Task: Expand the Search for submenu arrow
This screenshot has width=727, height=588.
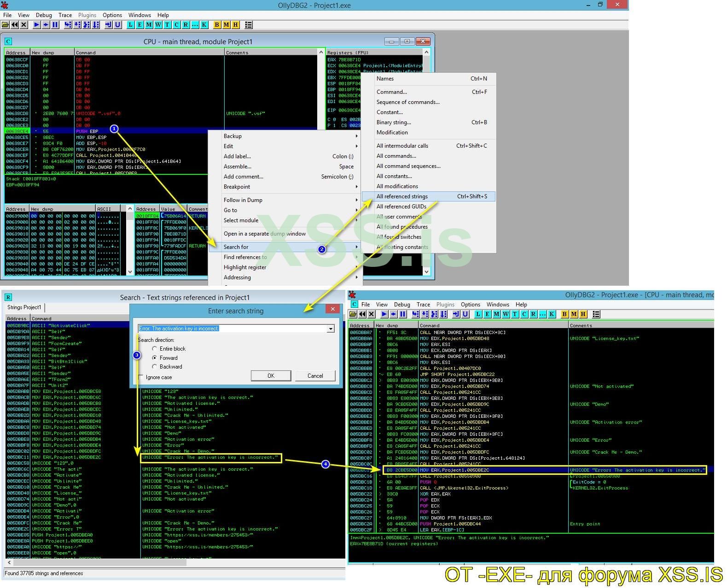Action: tap(357, 247)
